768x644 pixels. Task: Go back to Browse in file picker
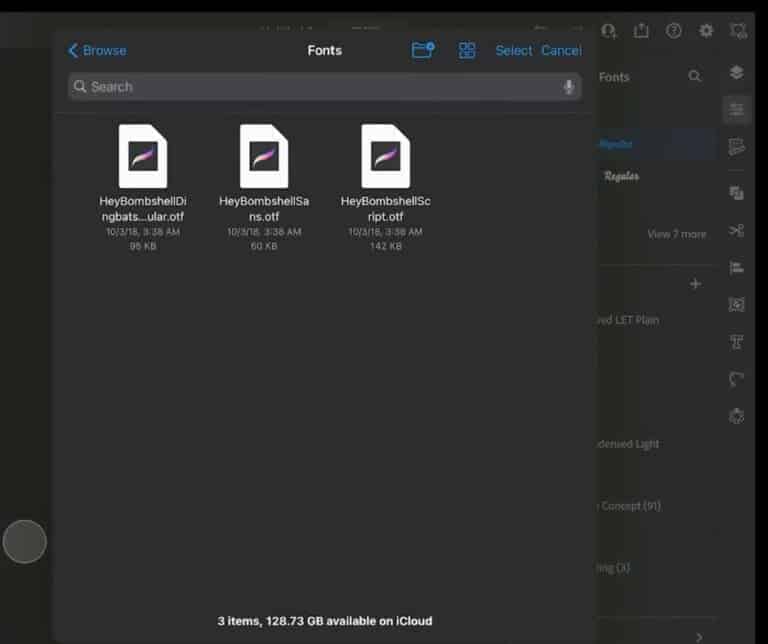(97, 50)
